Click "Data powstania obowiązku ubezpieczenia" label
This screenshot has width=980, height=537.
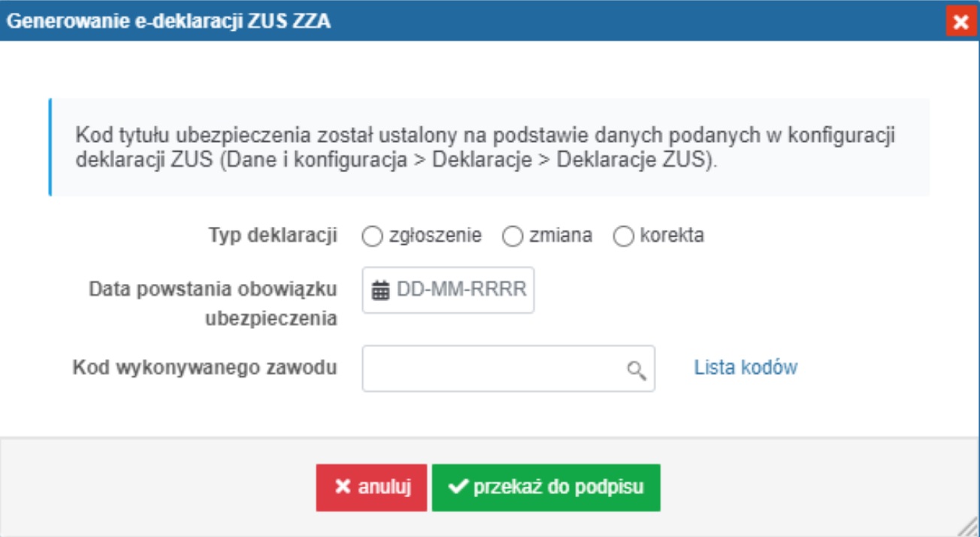(x=213, y=304)
